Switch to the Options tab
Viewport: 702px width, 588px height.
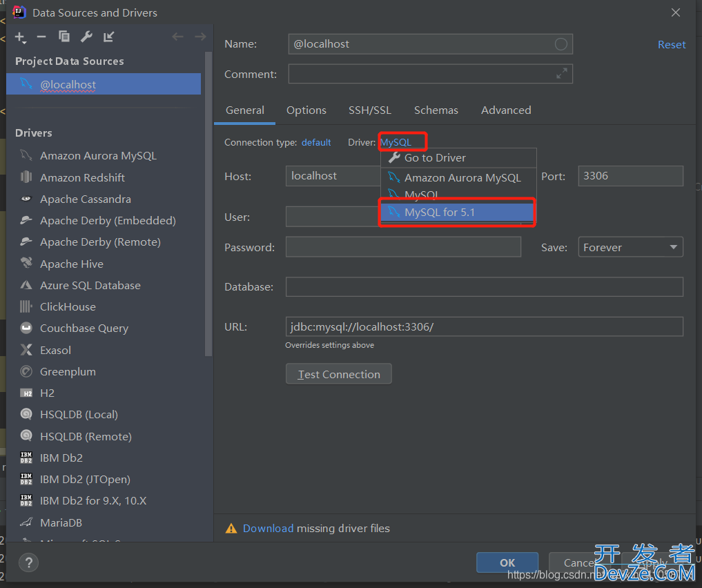[306, 110]
